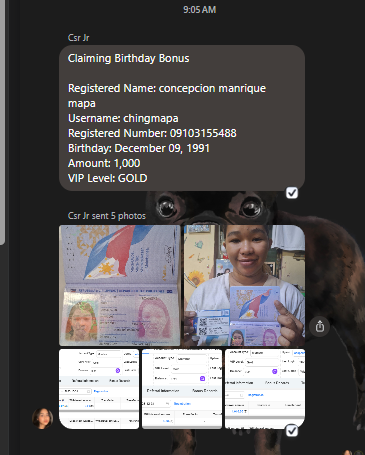This screenshot has width=365, height=455.
Task: Click 'Registered Name: concepcion manrique' line
Action: click(167, 88)
